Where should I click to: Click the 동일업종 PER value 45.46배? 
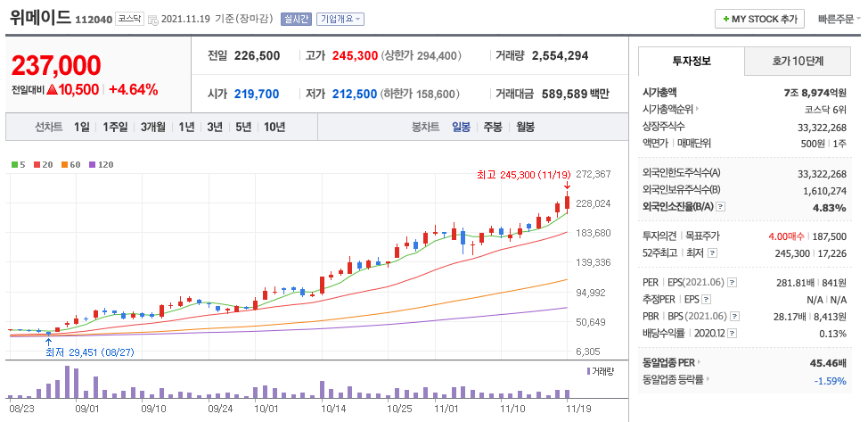click(x=828, y=364)
